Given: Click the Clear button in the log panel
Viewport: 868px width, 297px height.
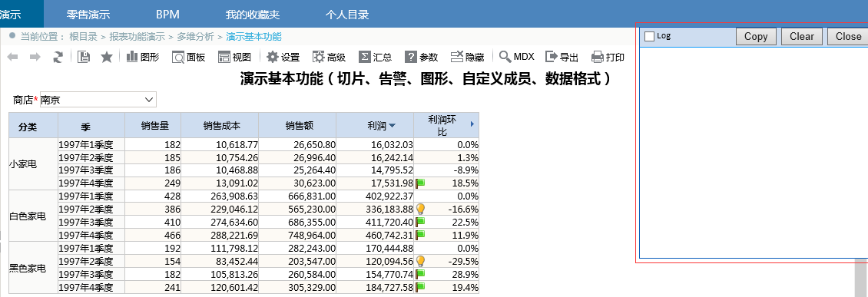Looking at the screenshot, I should tap(802, 37).
